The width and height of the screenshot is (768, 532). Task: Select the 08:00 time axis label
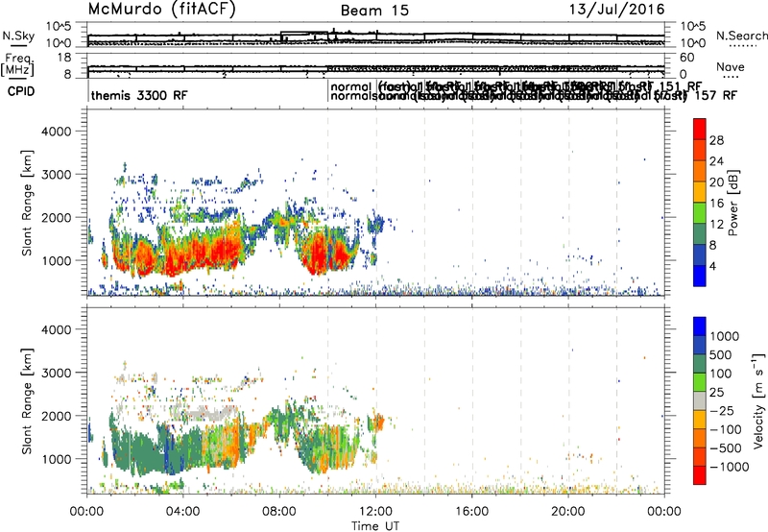point(279,512)
